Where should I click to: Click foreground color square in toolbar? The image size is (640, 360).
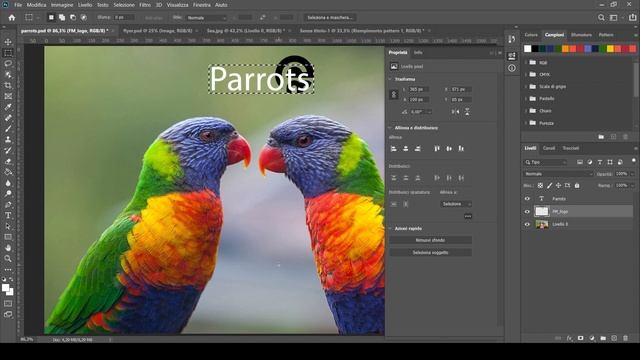pyautogui.click(x=5, y=288)
